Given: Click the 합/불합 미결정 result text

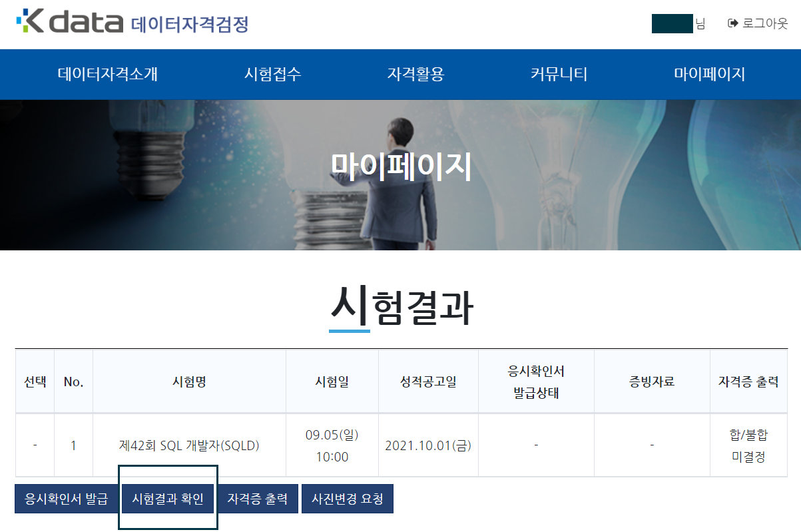Looking at the screenshot, I should tap(748, 445).
